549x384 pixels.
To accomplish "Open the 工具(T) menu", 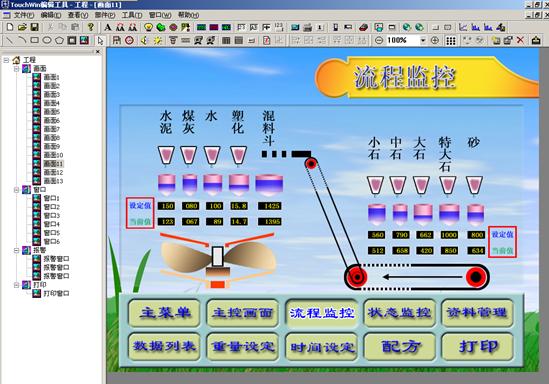I will click(x=132, y=15).
